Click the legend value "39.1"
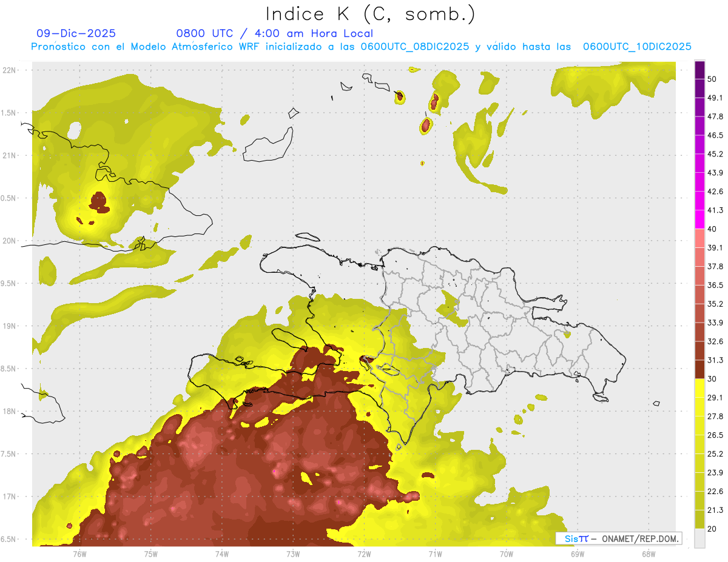Viewport: 728px width, 562px height. tap(715, 248)
